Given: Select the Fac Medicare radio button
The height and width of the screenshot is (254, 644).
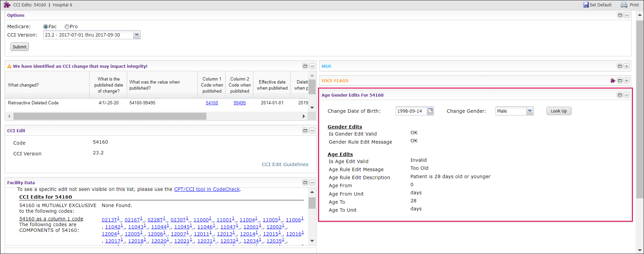Looking at the screenshot, I should 46,27.
